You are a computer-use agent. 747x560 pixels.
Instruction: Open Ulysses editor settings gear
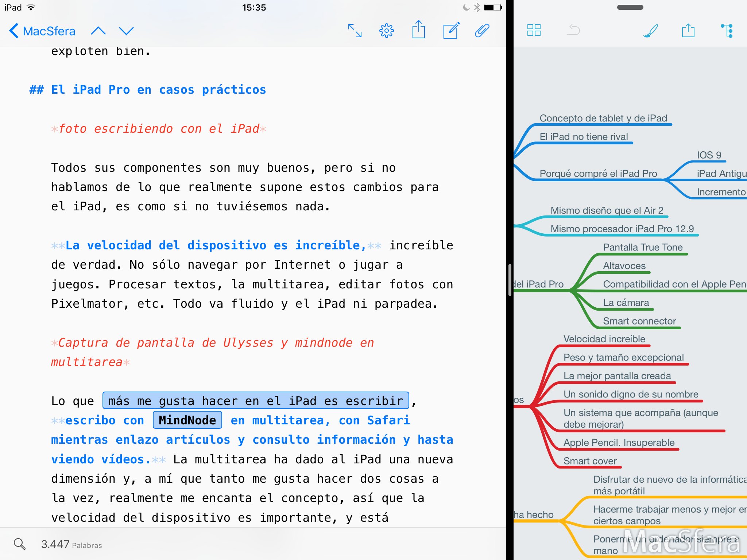[387, 31]
